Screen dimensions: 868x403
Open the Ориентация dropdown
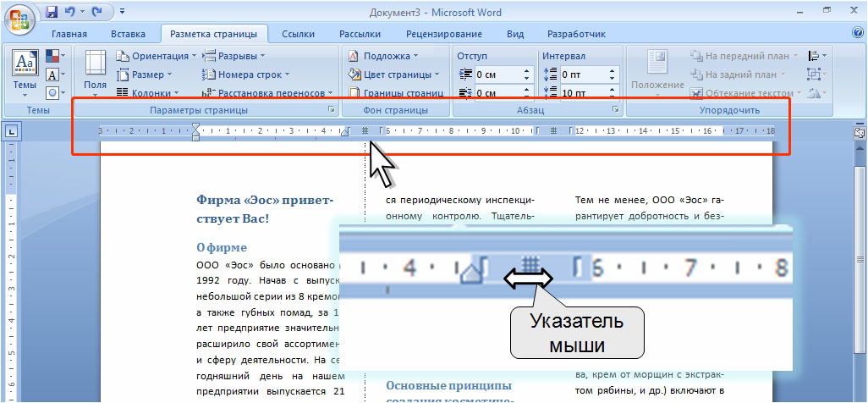[x=157, y=56]
